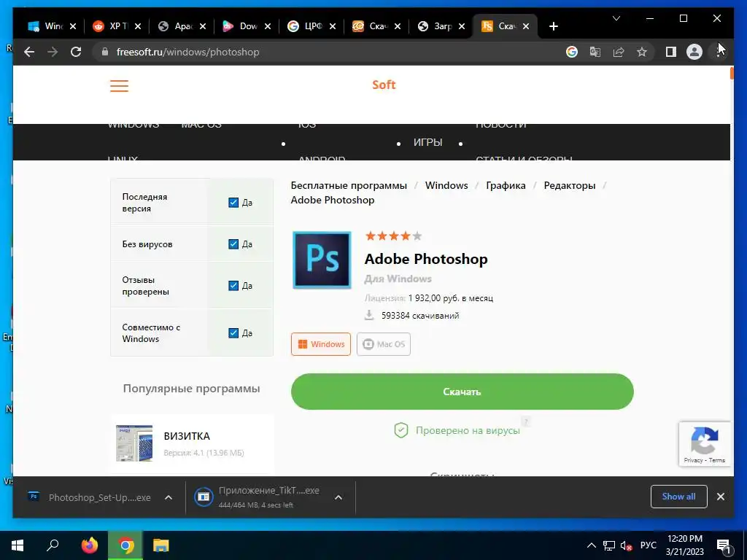Click the virus-checked shield icon
Screen dimensions: 747x560
click(401, 430)
